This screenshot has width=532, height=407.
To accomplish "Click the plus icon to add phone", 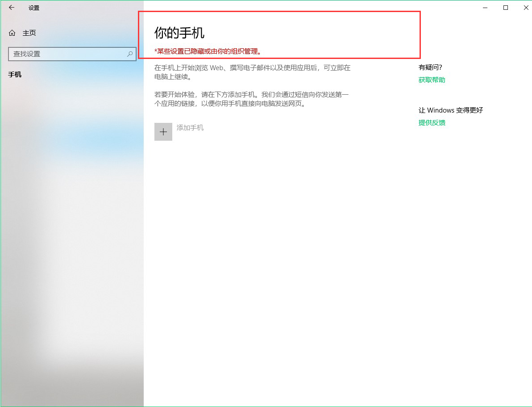I will (163, 132).
